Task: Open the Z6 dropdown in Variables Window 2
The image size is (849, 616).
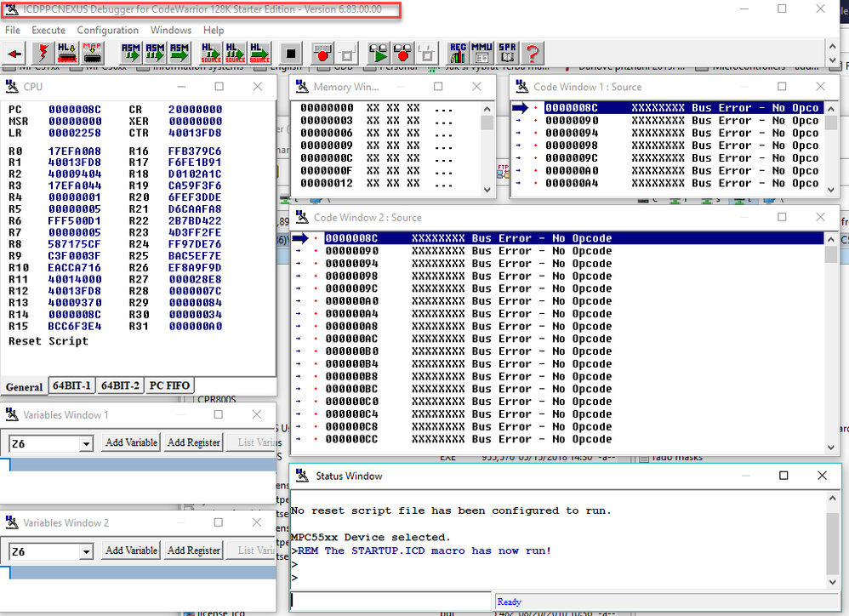Action: pyautogui.click(x=86, y=551)
